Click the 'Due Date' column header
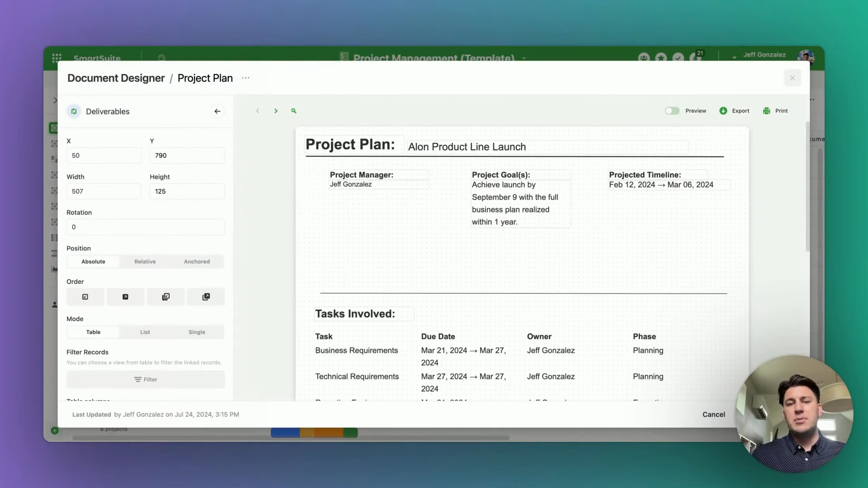Viewport: 868px width, 488px height. [x=438, y=337]
